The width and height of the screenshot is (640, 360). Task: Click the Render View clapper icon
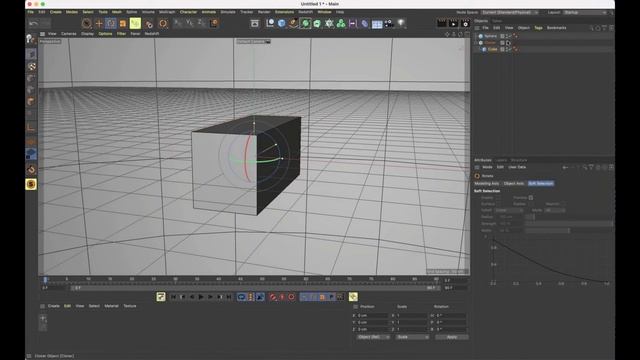coord(441,24)
